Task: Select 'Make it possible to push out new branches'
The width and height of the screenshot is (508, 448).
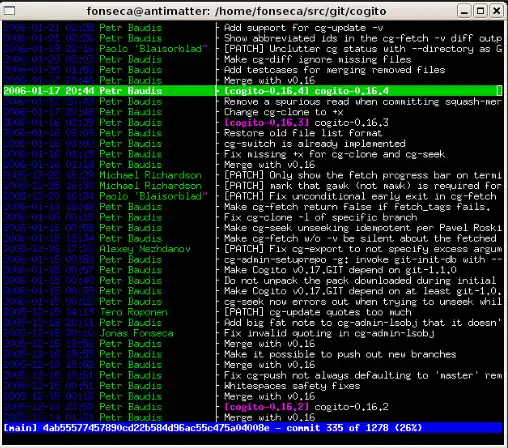Action: pos(340,354)
